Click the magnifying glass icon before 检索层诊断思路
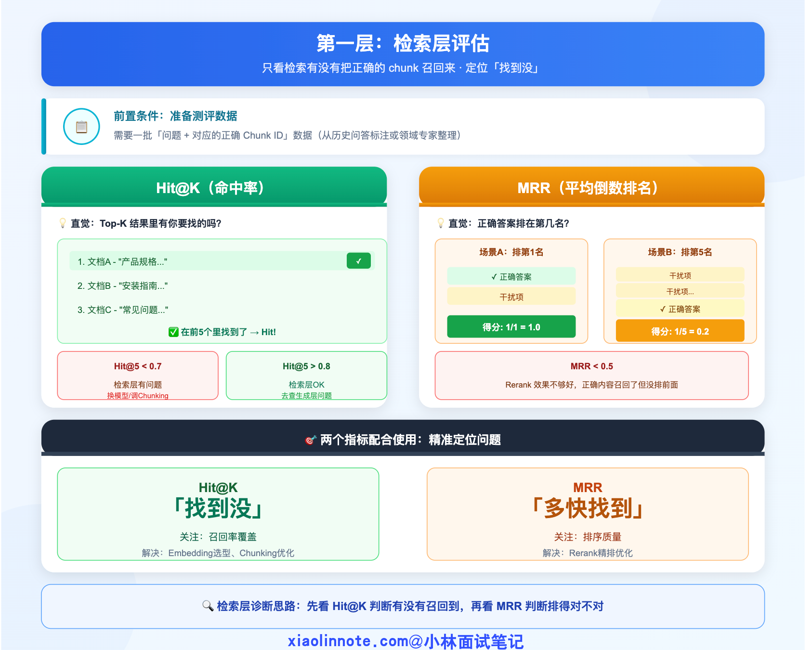Image resolution: width=812 pixels, height=650 pixels. tap(208, 606)
